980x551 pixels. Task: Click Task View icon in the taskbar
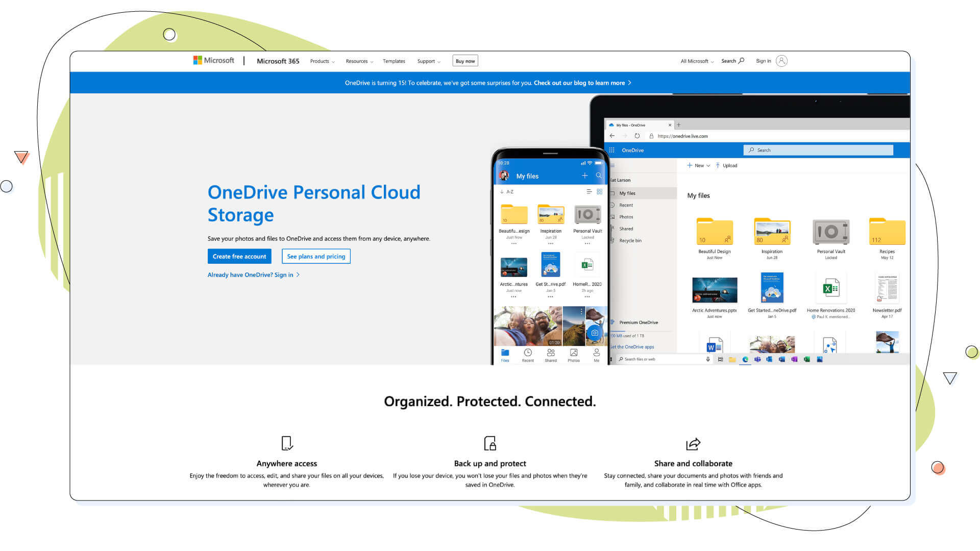(x=720, y=359)
